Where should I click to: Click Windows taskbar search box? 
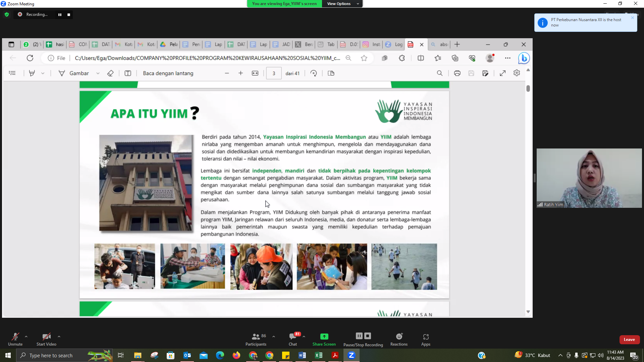tap(50, 355)
